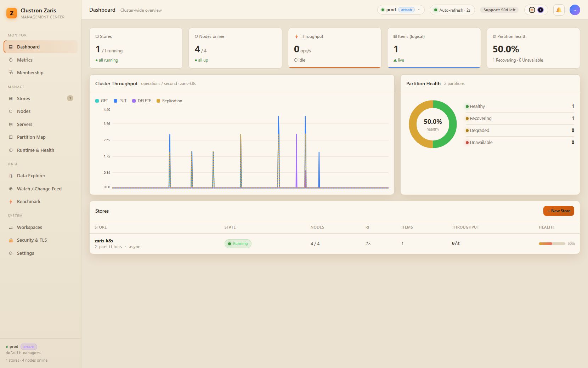Toggle Auto-refresh 2s

click(452, 10)
